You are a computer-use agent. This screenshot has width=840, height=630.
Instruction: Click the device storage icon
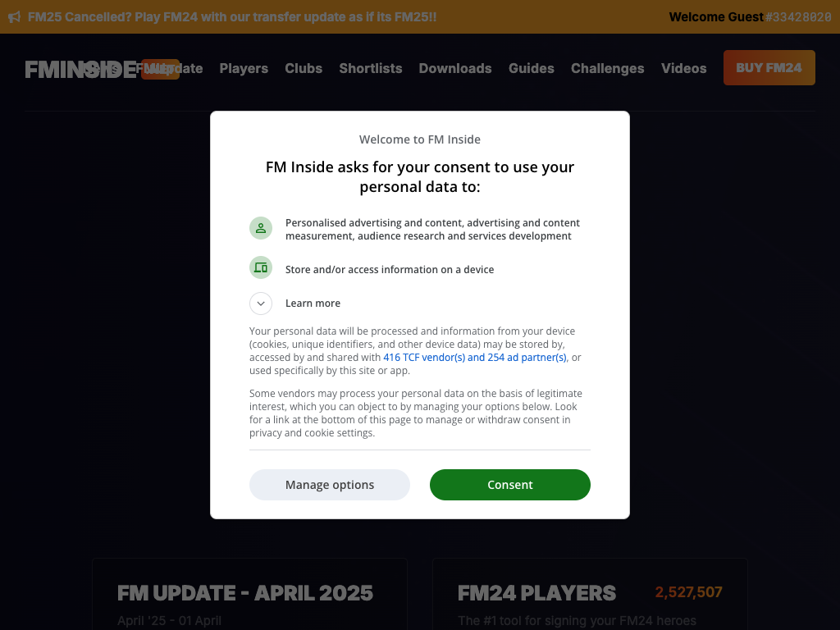coord(261,267)
